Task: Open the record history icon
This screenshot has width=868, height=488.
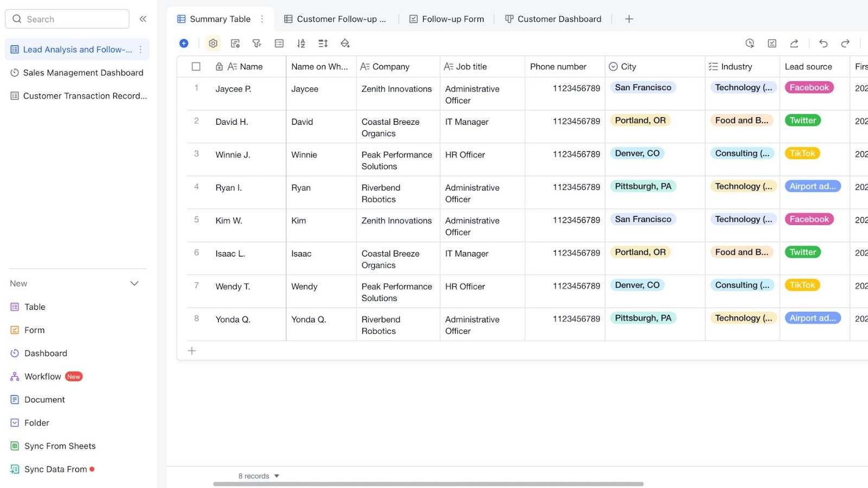Action: [750, 43]
